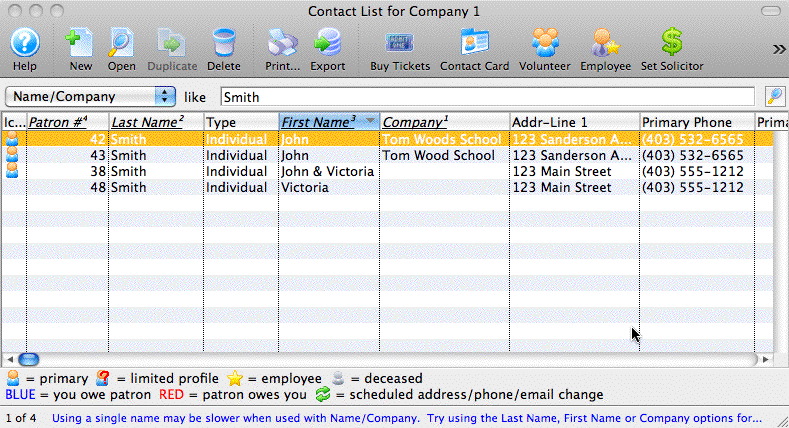Open the Print... toolbar icon

[282, 43]
